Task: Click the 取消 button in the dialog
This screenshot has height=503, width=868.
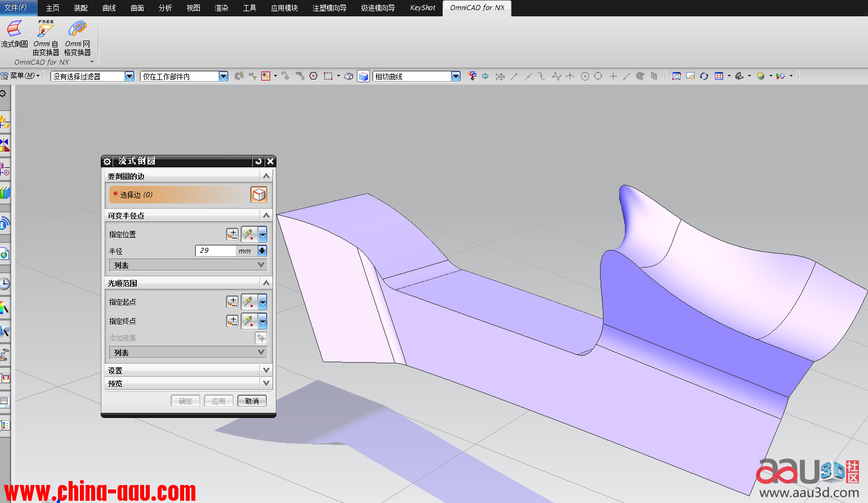Action: coord(252,401)
